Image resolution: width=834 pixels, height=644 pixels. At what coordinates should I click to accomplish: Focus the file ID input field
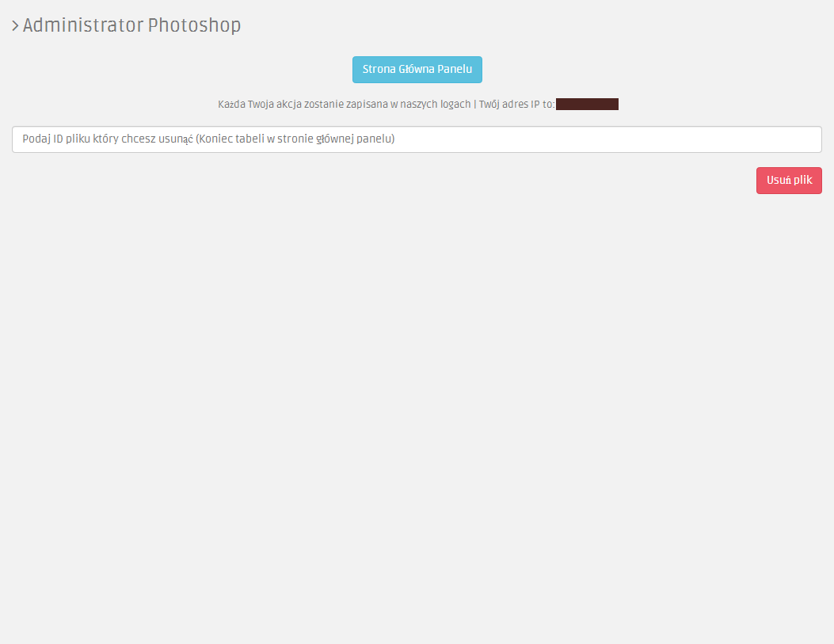[417, 139]
